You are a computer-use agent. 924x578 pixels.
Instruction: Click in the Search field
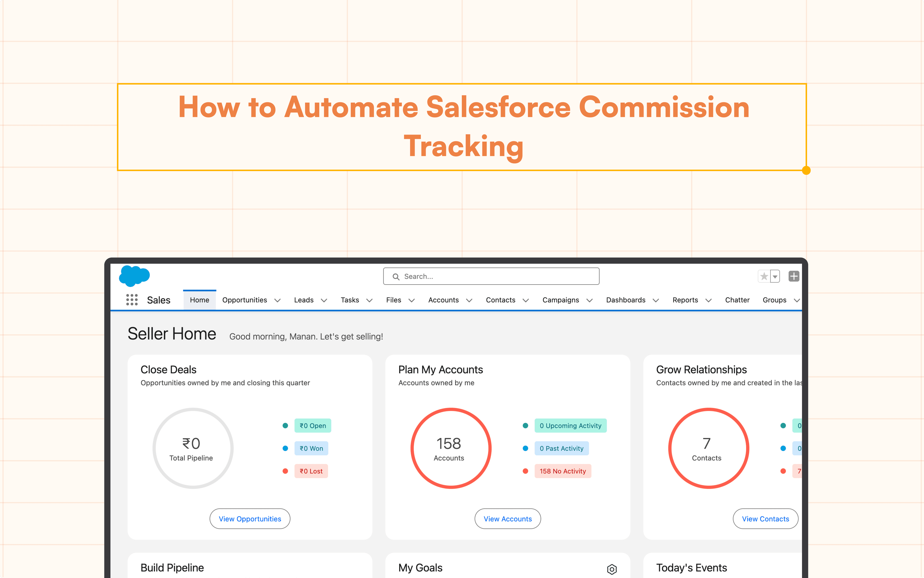[x=491, y=276]
